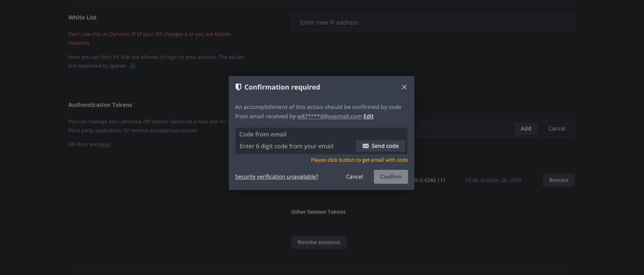
Task: Click the Enter new IP address field
Action: pos(433,23)
